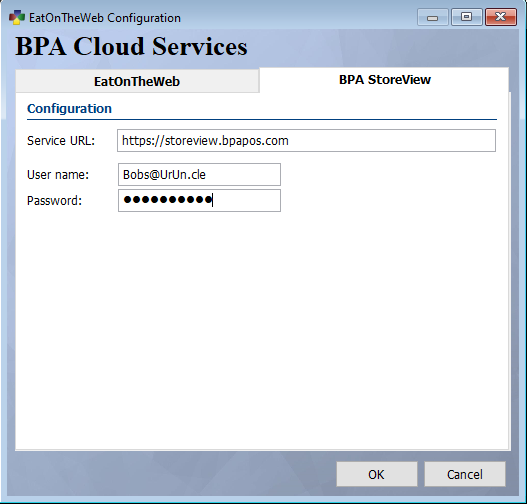The image size is (527, 504).
Task: Click the Configuration section heading
Action: pos(69,109)
